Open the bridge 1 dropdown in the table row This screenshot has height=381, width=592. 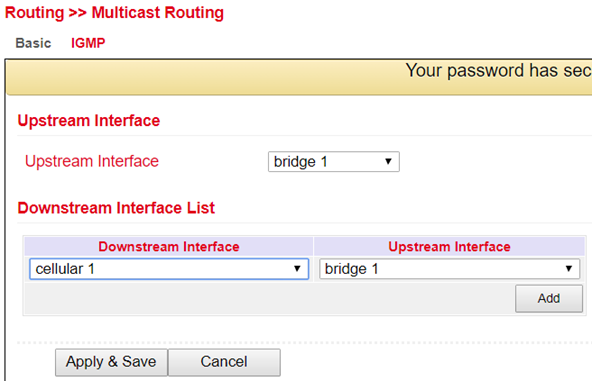point(450,269)
